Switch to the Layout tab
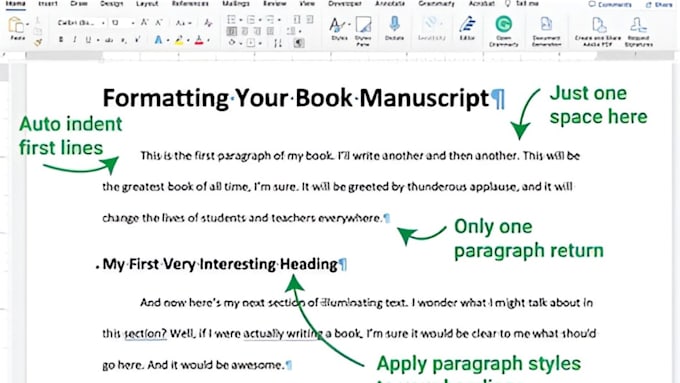This screenshot has height=383, width=680. tap(147, 3)
